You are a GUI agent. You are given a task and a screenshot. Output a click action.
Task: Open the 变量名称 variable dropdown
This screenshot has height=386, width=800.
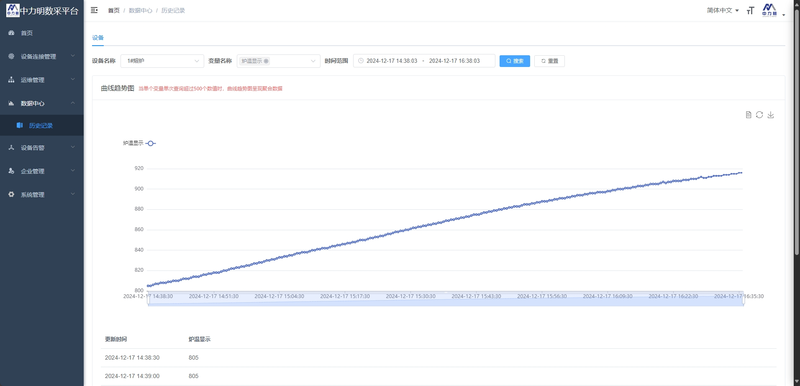click(279, 61)
